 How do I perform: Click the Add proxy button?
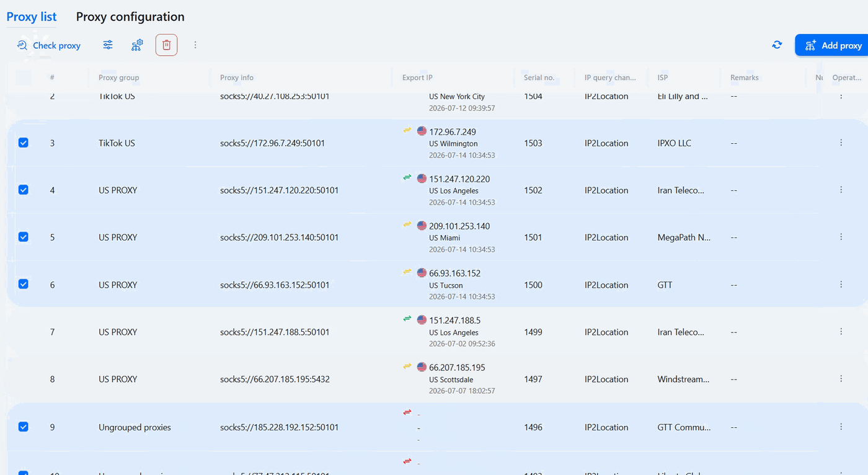click(x=833, y=45)
